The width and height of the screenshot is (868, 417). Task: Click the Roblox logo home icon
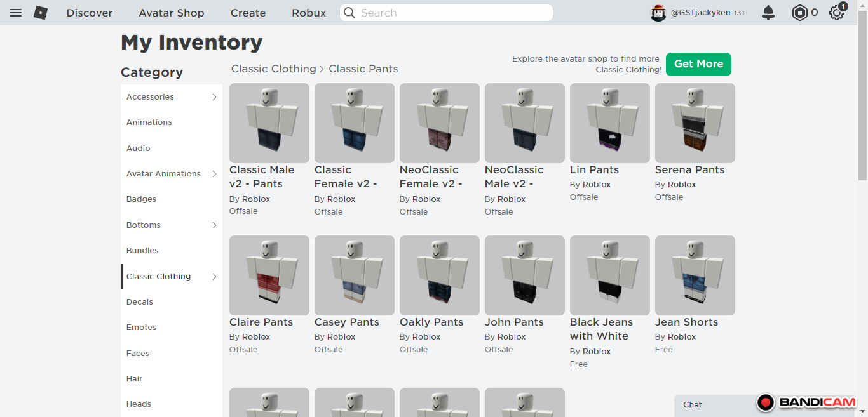[x=41, y=13]
